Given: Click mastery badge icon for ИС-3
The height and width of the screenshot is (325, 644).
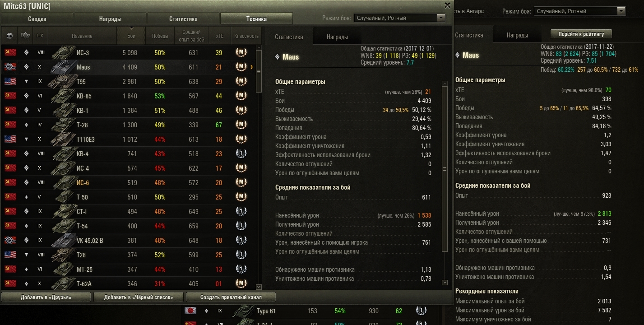Looking at the screenshot, I should point(241,52).
